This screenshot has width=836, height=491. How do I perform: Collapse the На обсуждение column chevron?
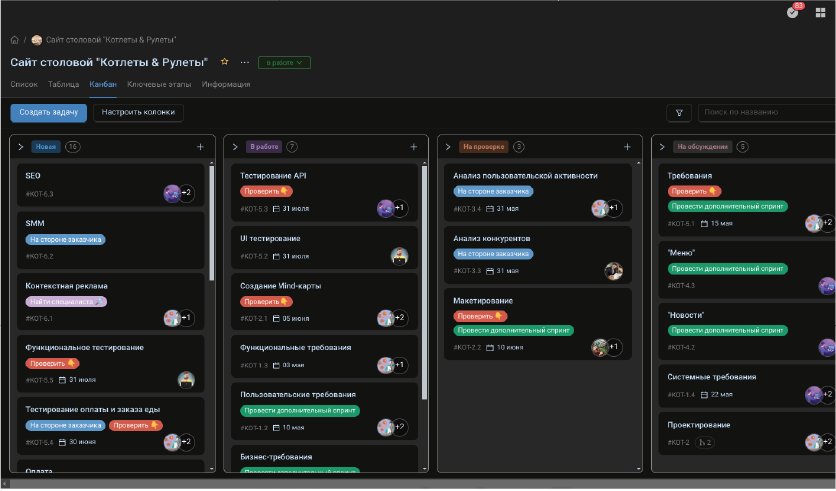(662, 147)
